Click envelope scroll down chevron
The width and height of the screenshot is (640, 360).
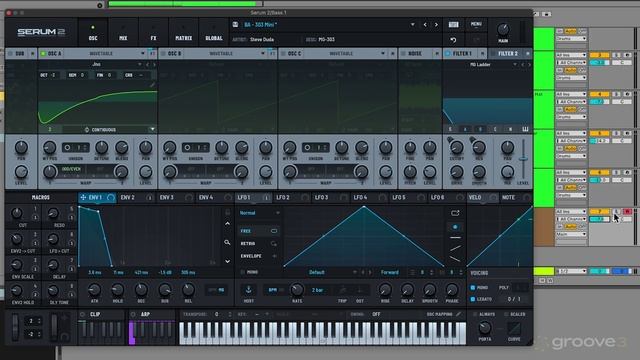(x=227, y=261)
